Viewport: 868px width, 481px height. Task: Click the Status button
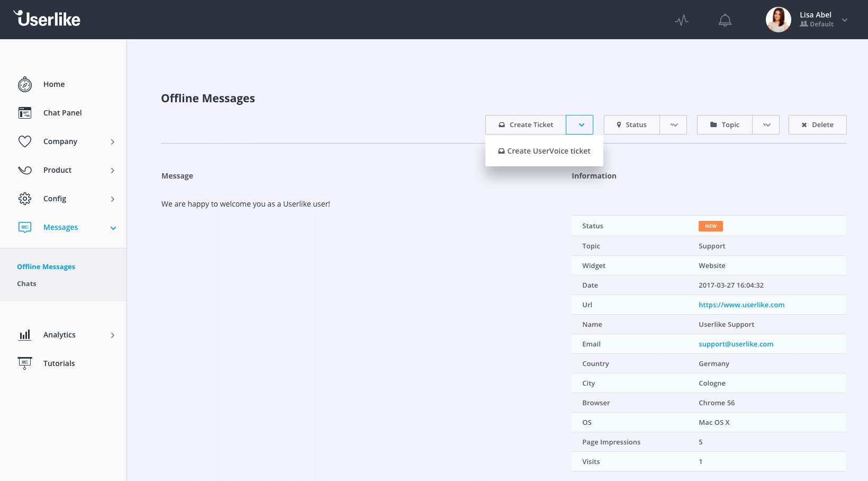coord(632,124)
